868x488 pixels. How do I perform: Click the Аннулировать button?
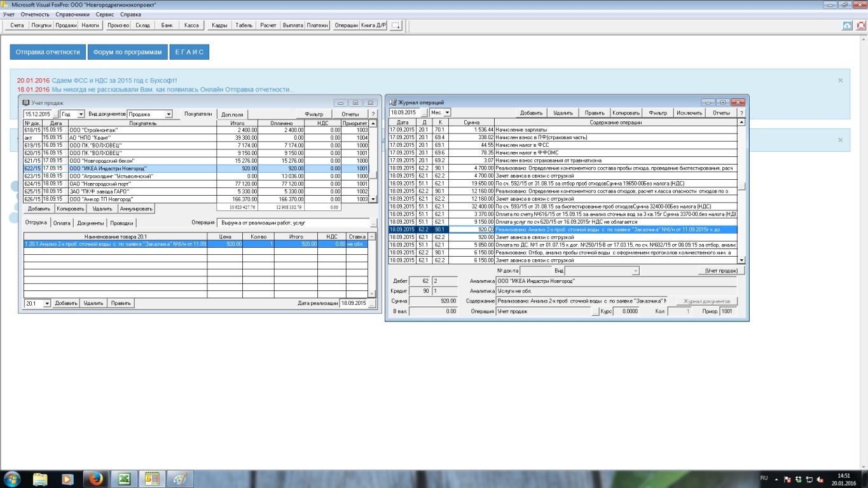click(136, 208)
